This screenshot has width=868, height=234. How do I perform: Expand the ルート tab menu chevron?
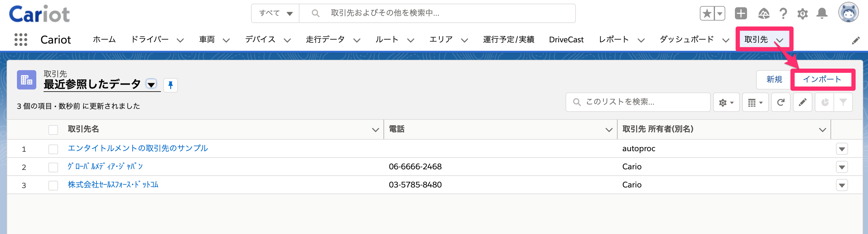click(410, 41)
